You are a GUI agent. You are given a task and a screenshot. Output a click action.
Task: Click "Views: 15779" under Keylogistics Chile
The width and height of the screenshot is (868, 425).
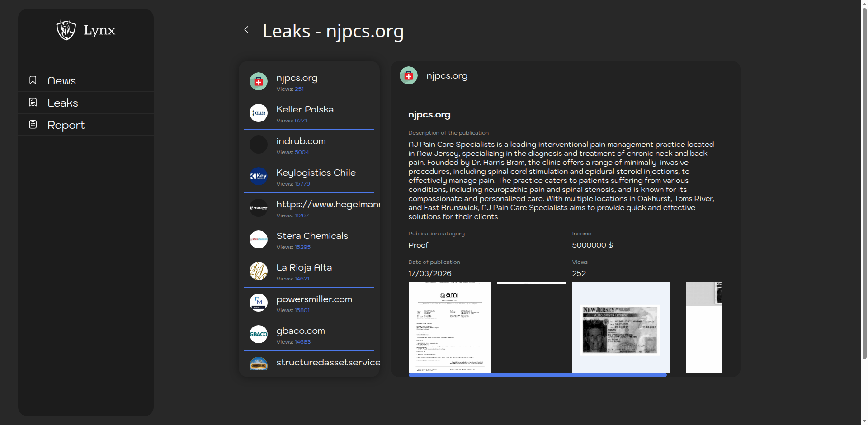[293, 184]
